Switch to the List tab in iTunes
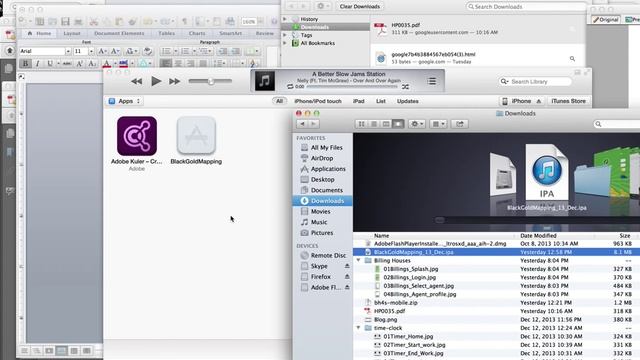This screenshot has width=640, height=360. coord(380,101)
